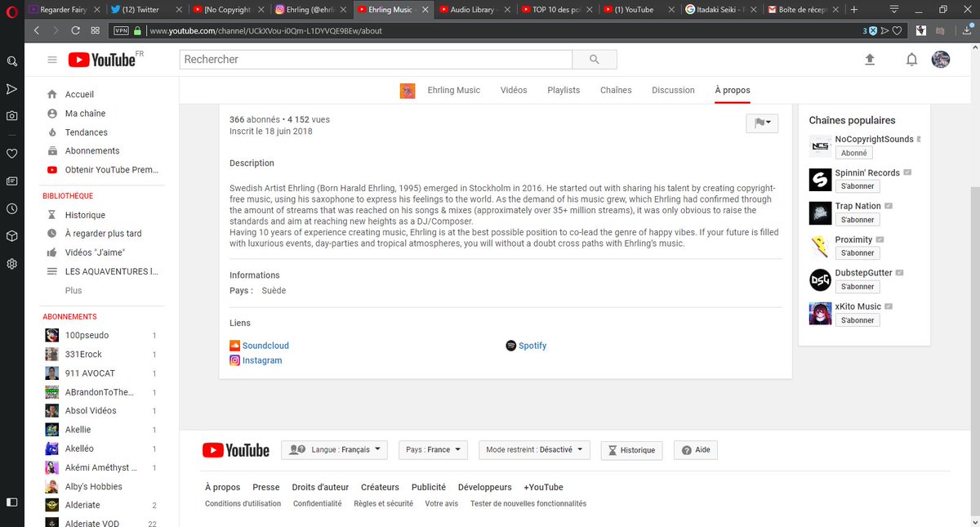980x527 pixels.
Task: Open a new browser tab with plus
Action: point(854,10)
